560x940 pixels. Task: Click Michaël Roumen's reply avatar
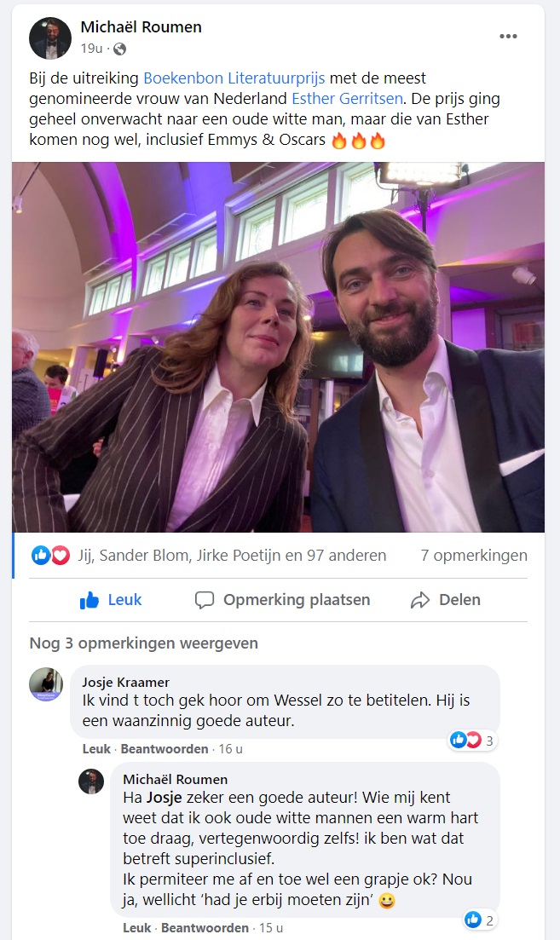click(x=92, y=781)
